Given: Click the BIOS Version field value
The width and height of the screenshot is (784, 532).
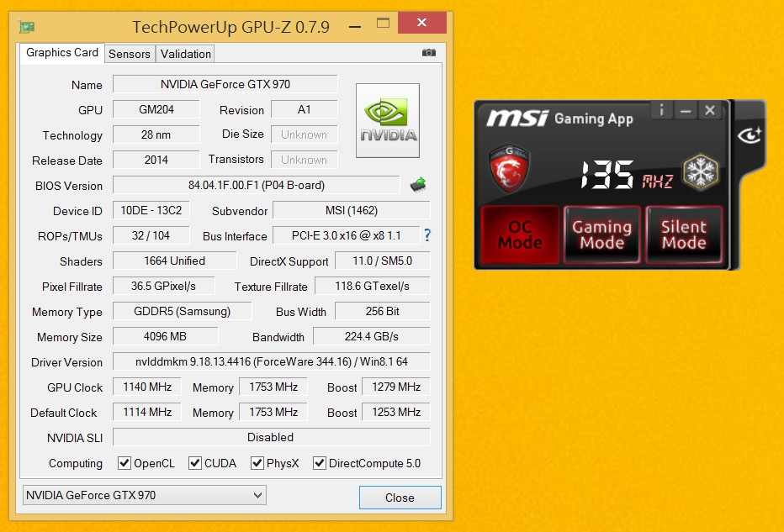Looking at the screenshot, I should 256,185.
